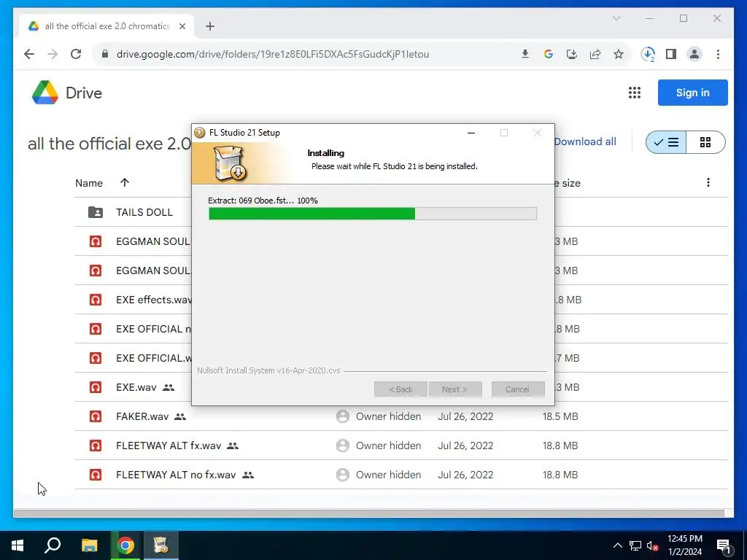Switch Drive to grid layout
The width and height of the screenshot is (747, 560).
[x=705, y=142]
